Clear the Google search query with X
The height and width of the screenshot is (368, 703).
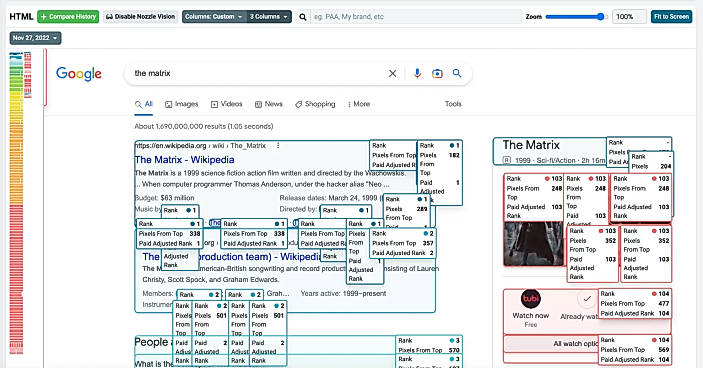click(392, 74)
